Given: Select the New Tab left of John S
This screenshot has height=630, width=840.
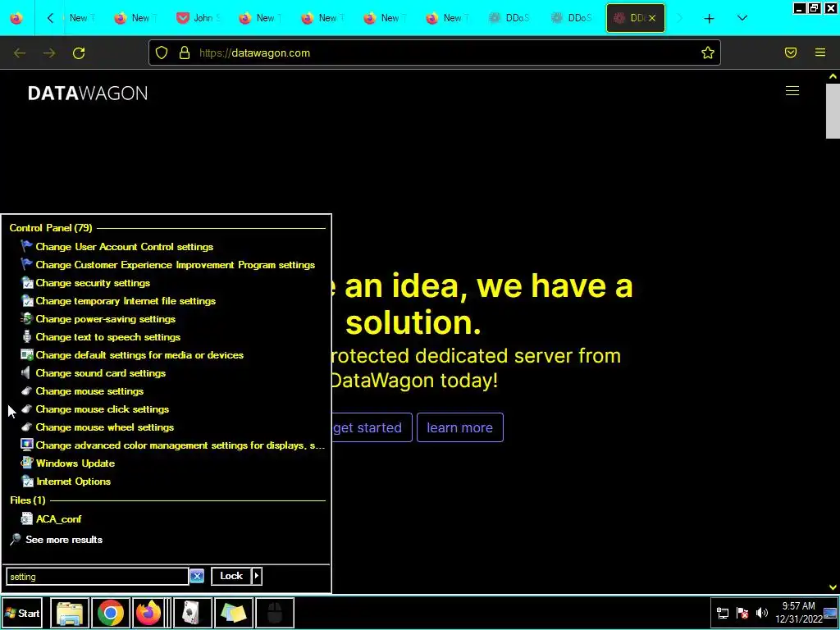Looking at the screenshot, I should click(136, 18).
